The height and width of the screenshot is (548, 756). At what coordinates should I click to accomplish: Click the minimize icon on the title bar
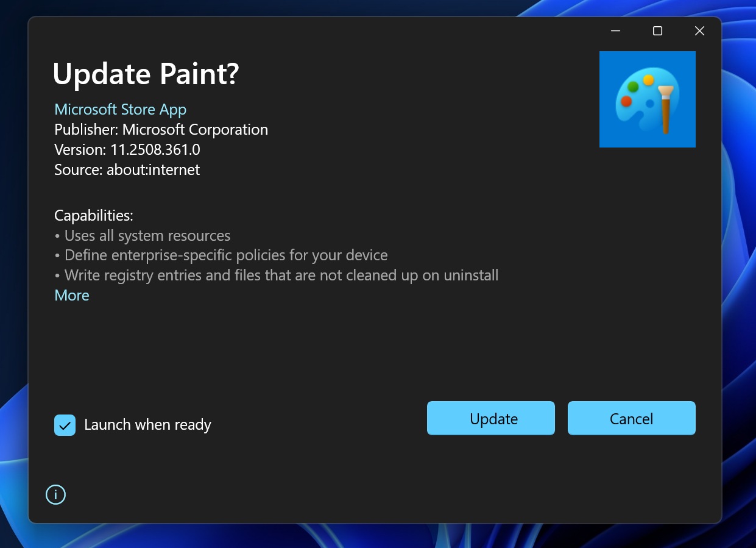615,30
